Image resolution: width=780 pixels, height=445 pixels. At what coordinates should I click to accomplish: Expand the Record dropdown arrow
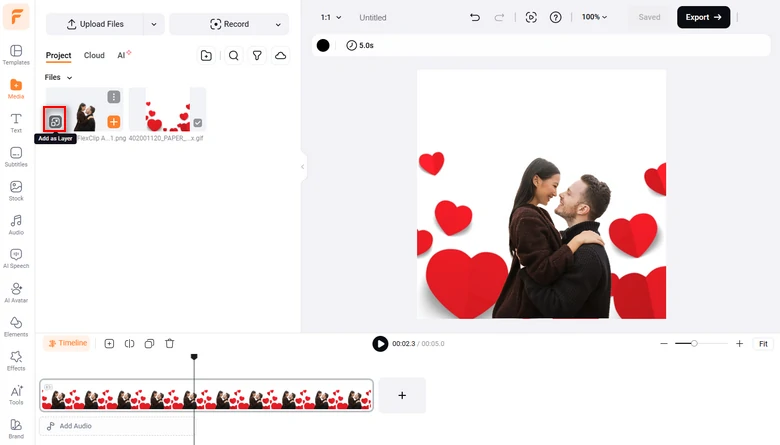(278, 24)
